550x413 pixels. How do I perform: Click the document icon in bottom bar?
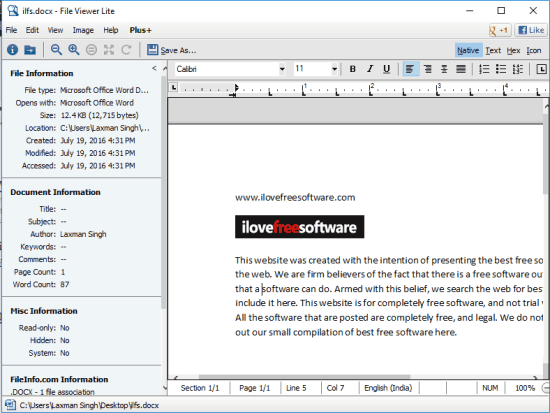click(x=10, y=405)
